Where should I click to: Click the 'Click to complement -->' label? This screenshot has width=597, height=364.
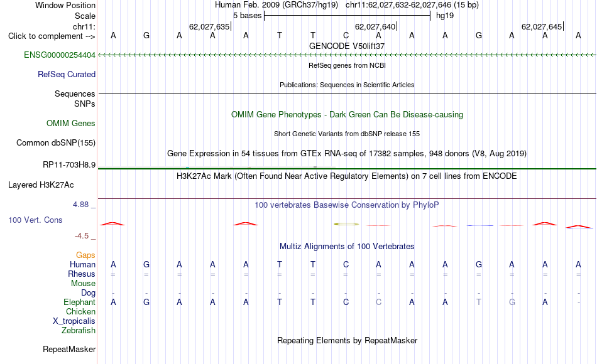pos(52,36)
